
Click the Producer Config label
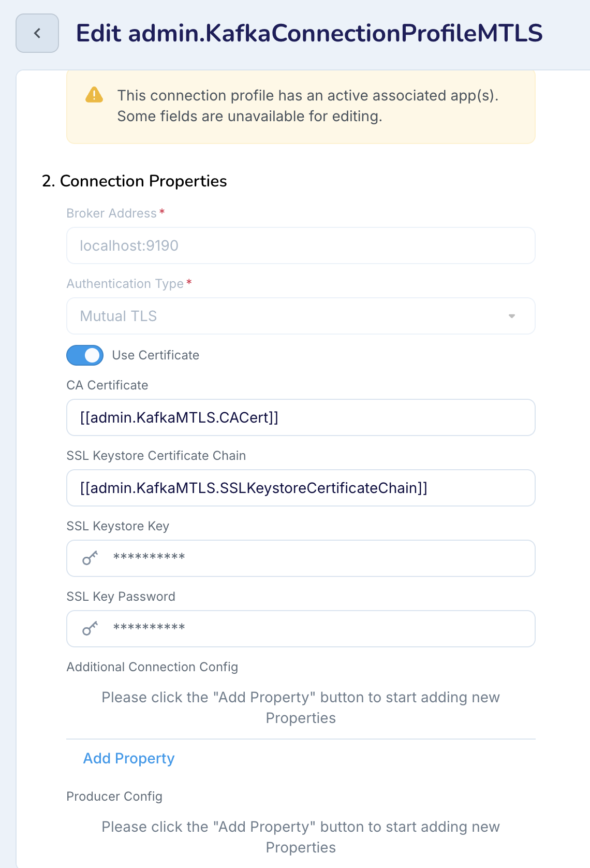coord(114,797)
